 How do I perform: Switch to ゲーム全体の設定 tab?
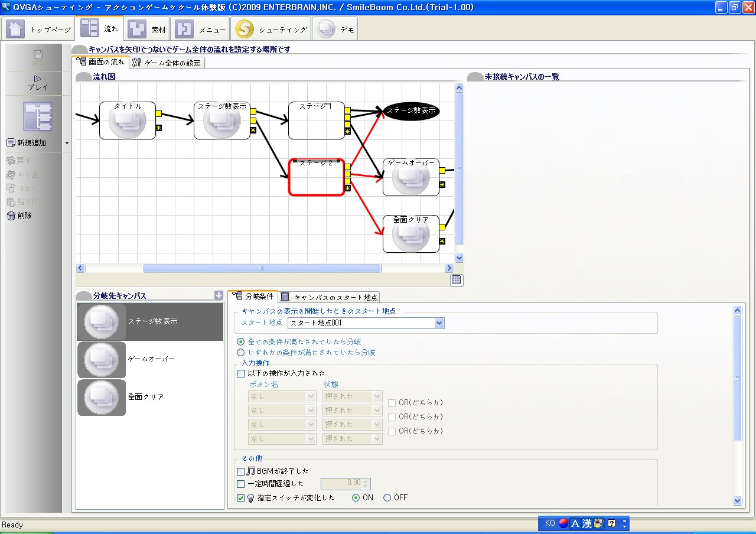[x=167, y=63]
